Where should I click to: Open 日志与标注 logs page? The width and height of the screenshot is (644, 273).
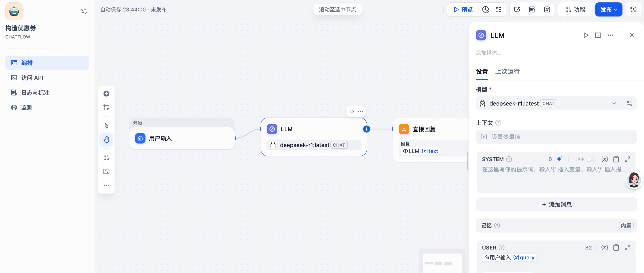click(x=47, y=93)
